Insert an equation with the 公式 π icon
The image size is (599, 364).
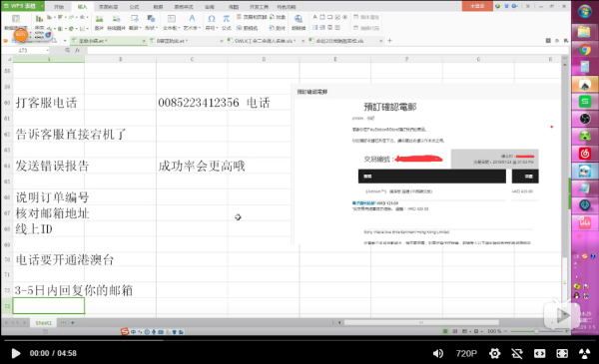[x=227, y=23]
